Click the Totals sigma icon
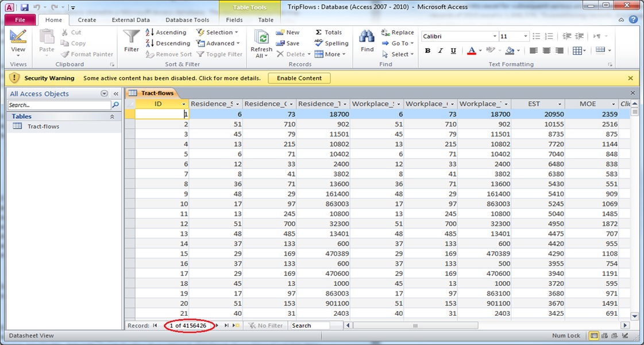 point(319,32)
